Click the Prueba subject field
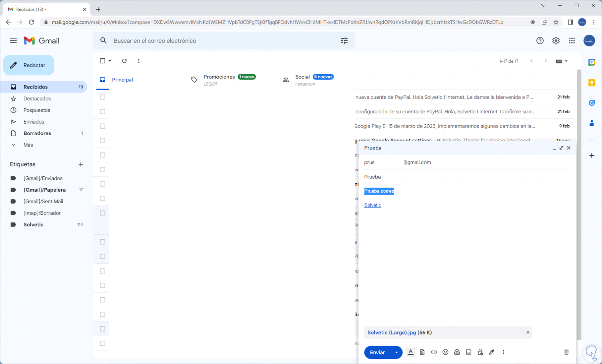Image resolution: width=602 pixels, height=364 pixels. [467, 177]
